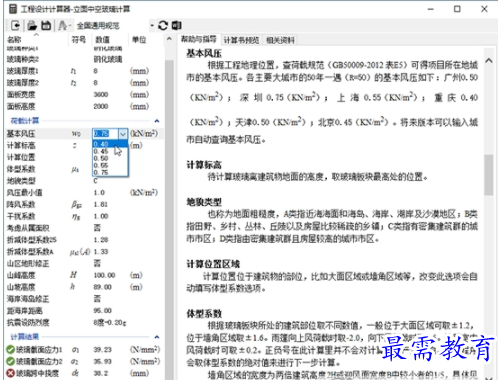Select the 考虑从属面积 value 否
503x380 pixels.
(x=97, y=228)
